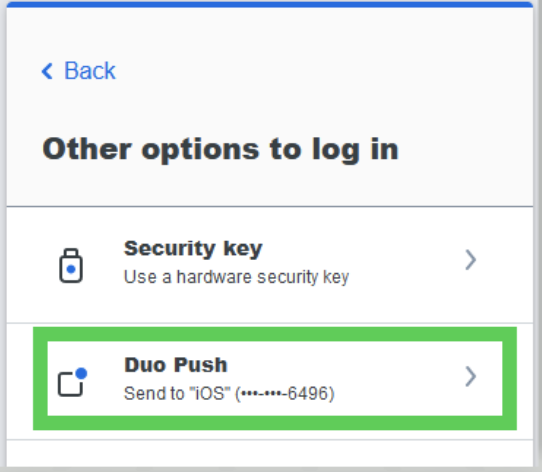
Task: Open Security key via its right chevron
Action: point(470,260)
